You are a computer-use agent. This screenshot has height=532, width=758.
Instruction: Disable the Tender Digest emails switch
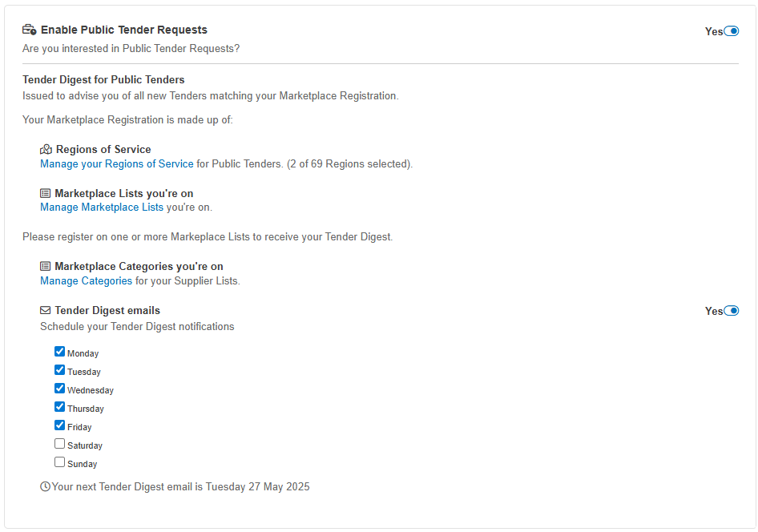tap(731, 311)
